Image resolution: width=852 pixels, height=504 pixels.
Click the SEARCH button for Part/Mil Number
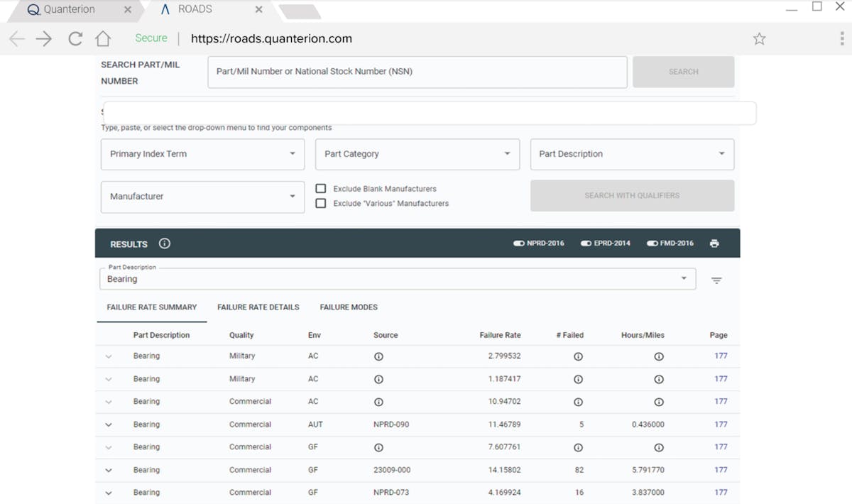682,72
